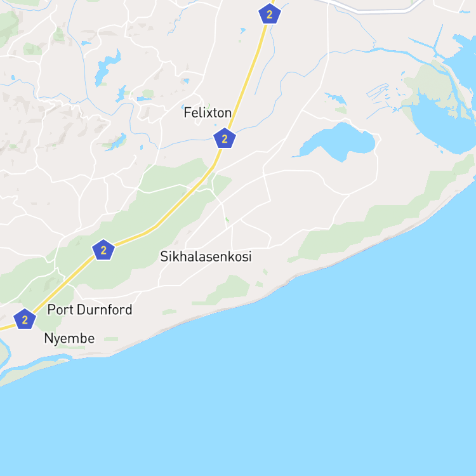Select the route 2 shield at map's top edge

(270, 14)
